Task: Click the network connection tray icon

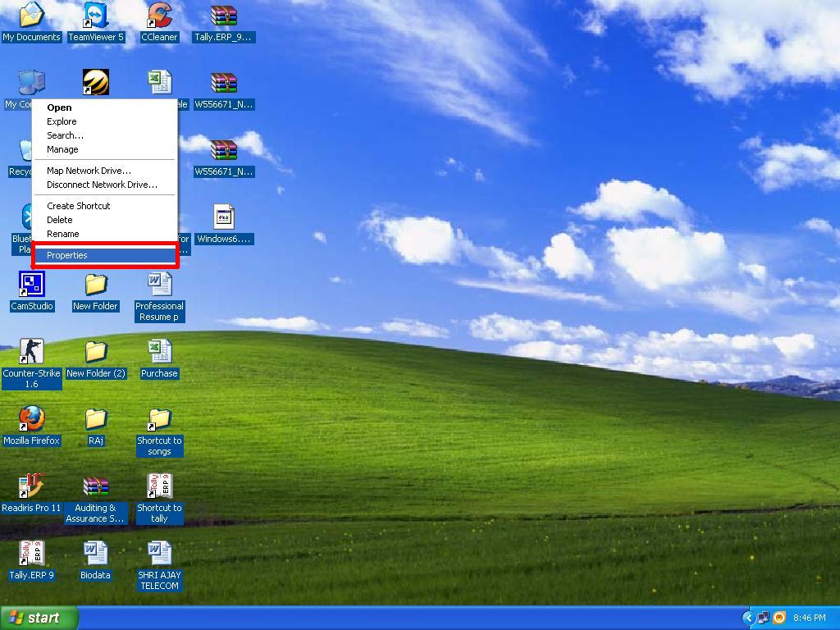Action: pyautogui.click(x=763, y=618)
